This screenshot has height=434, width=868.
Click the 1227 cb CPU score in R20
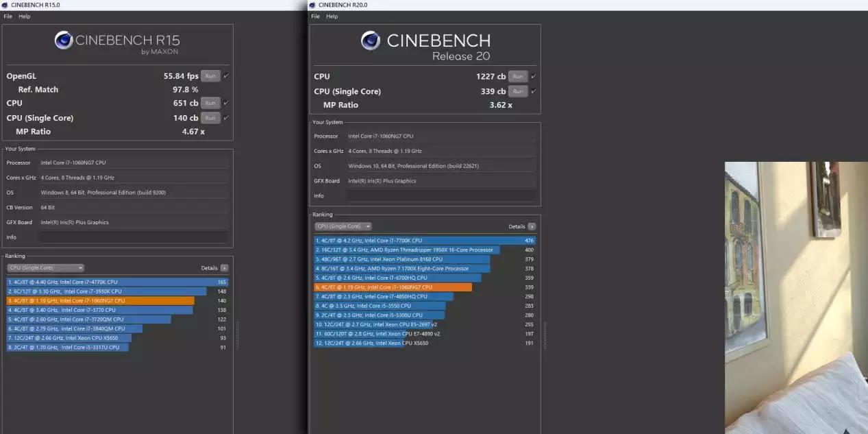[491, 77]
